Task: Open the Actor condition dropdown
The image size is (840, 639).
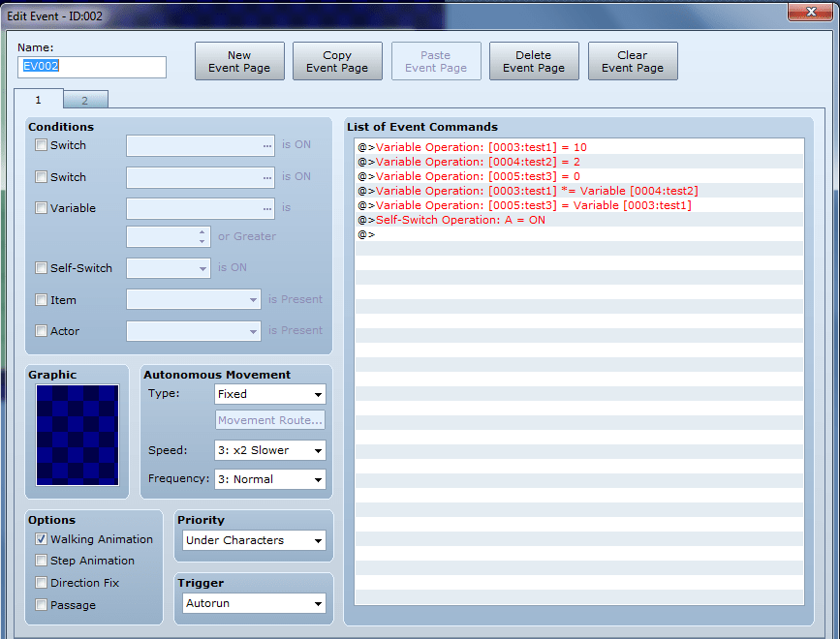Action: [x=194, y=331]
